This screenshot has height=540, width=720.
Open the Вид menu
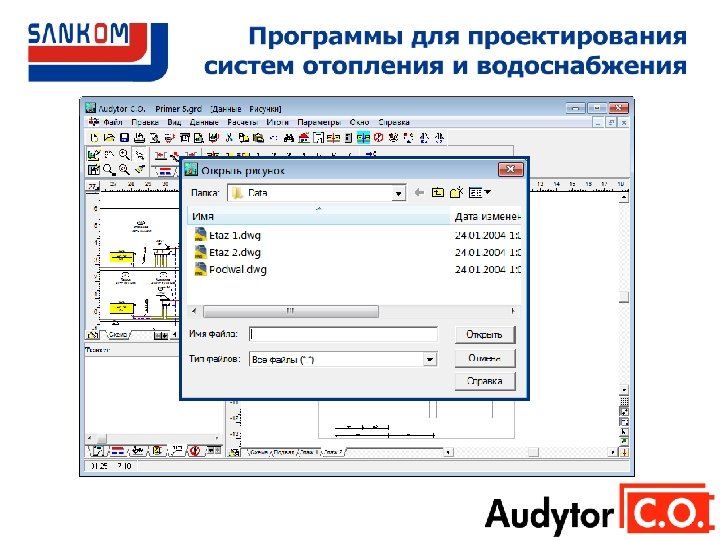pos(174,122)
